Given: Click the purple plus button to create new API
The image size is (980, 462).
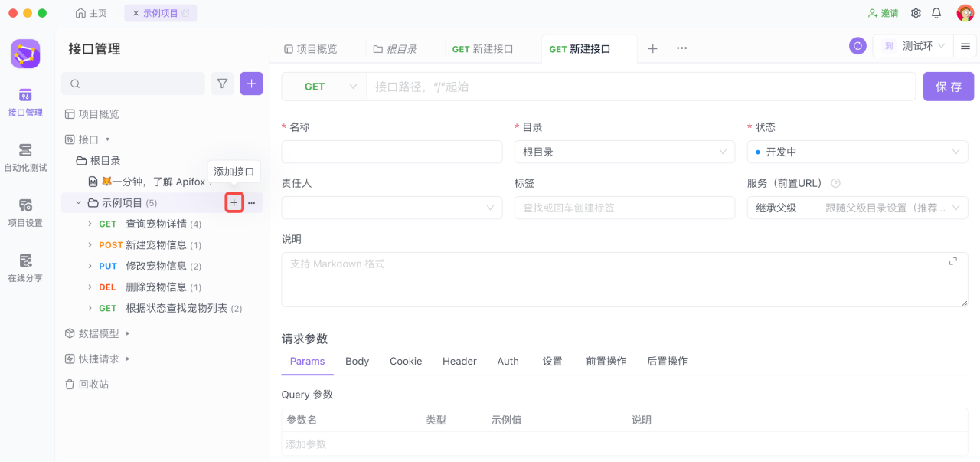Looking at the screenshot, I should [x=251, y=84].
